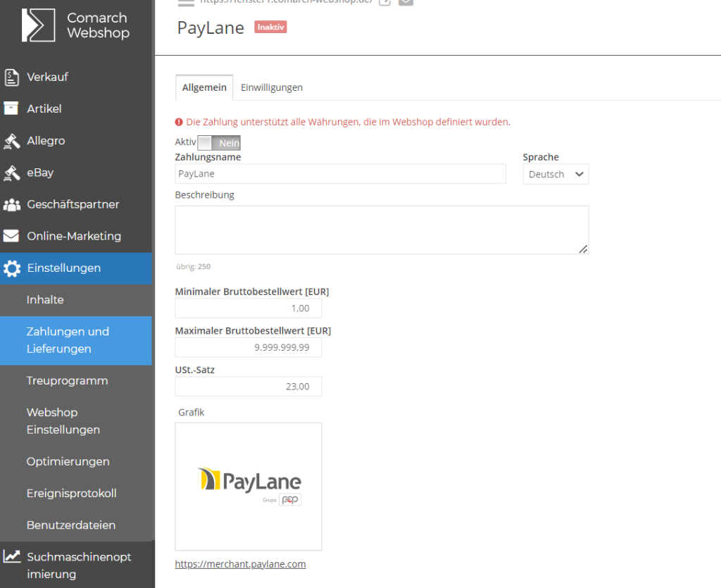Click the Maximaler Bruttobestellwert field
The height and width of the screenshot is (588, 721).
249,348
